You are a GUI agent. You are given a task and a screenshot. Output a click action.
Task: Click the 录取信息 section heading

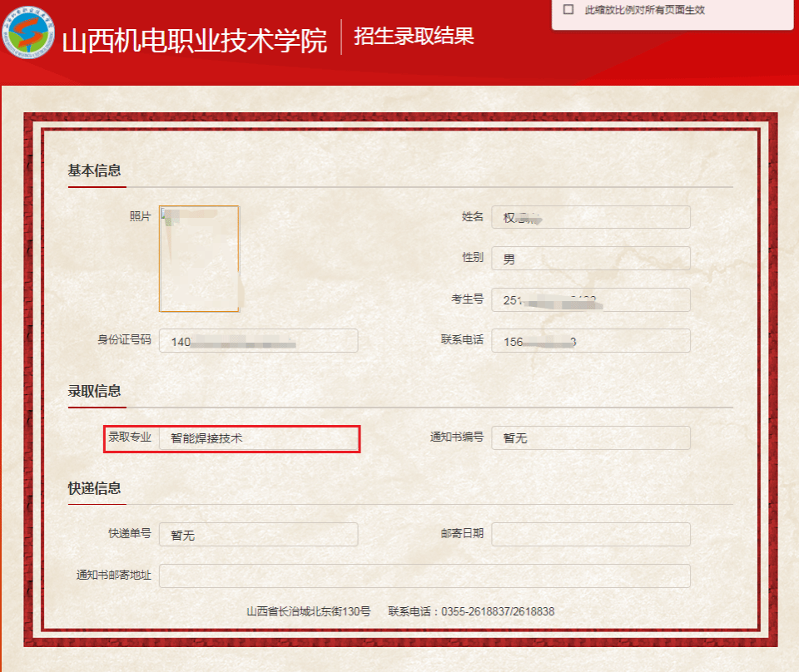(94, 391)
